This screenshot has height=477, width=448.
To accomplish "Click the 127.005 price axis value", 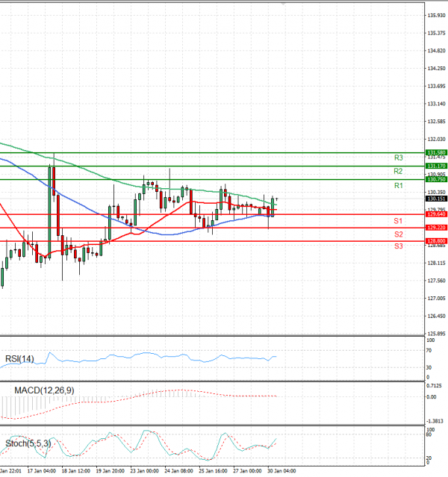I will click(x=437, y=299).
